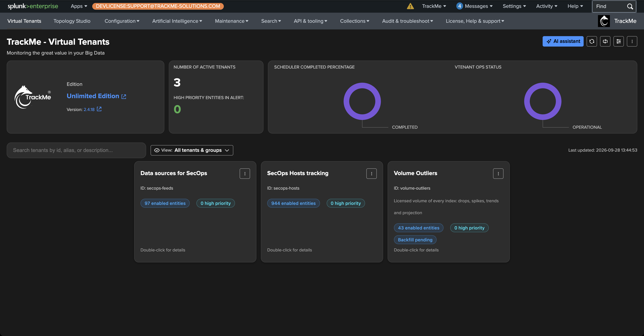Viewport: 644px width, 336px height.
Task: Click 0 high priority badge on secops-feeds card
Action: (x=215, y=203)
